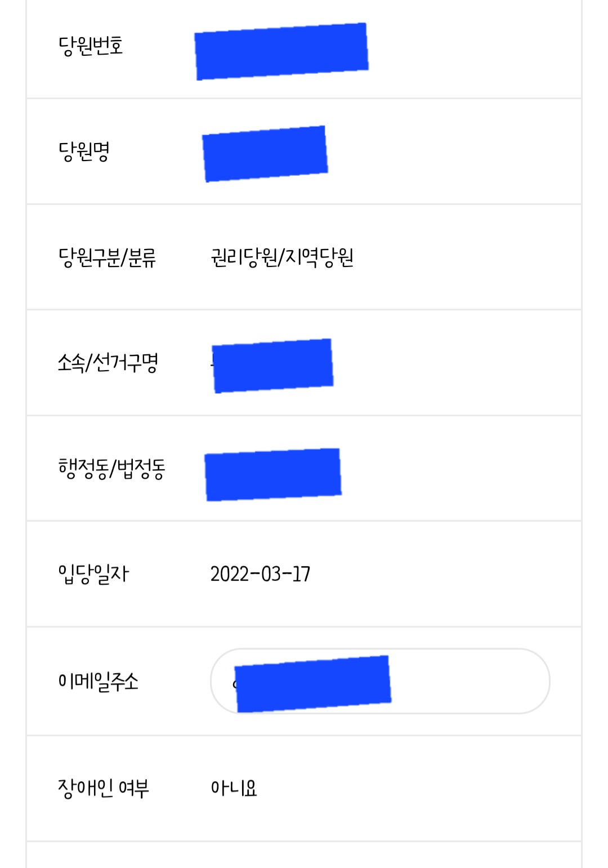Click the 2022-03-17 join date
This screenshot has height=868, width=608.
tap(260, 574)
